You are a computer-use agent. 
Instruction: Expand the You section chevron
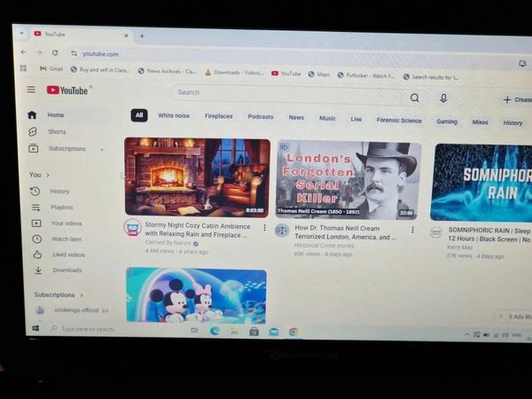pyautogui.click(x=47, y=175)
